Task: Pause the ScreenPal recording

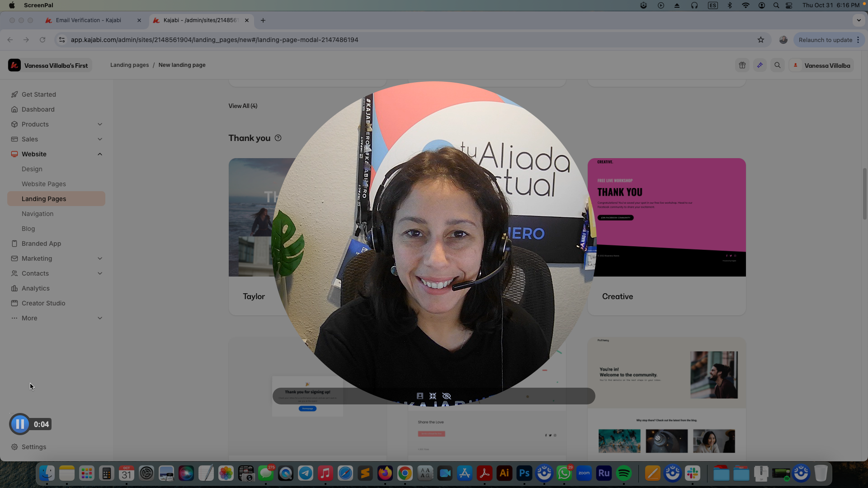Action: click(x=20, y=424)
